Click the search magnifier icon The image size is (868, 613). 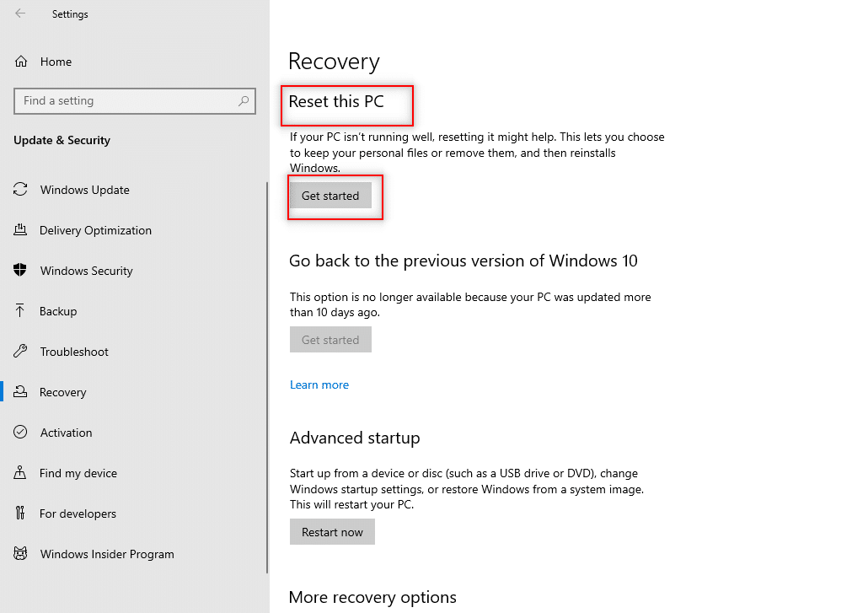tap(244, 101)
